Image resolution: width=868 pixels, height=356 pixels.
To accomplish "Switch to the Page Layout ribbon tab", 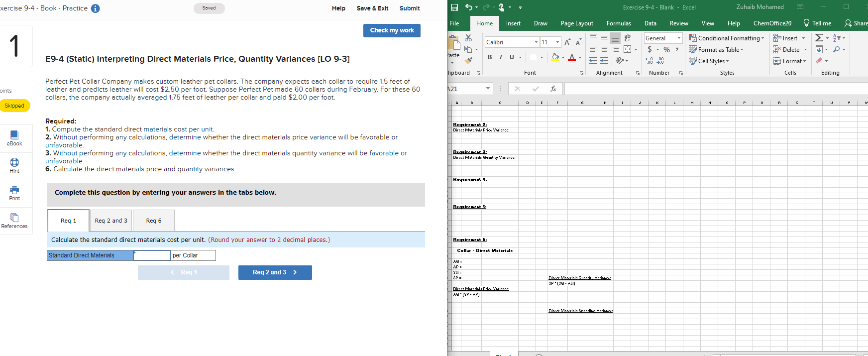I will [x=577, y=23].
